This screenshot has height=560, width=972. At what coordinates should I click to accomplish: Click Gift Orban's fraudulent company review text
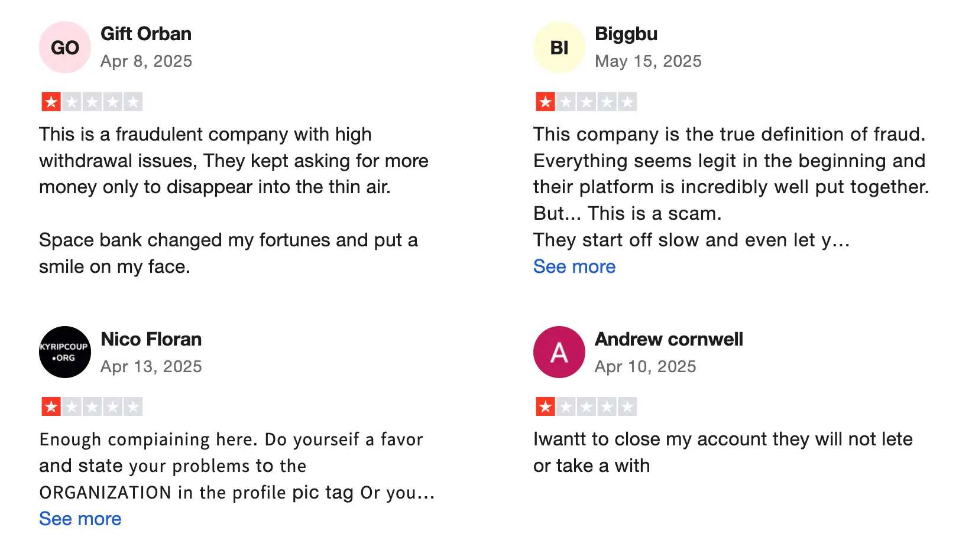(234, 161)
